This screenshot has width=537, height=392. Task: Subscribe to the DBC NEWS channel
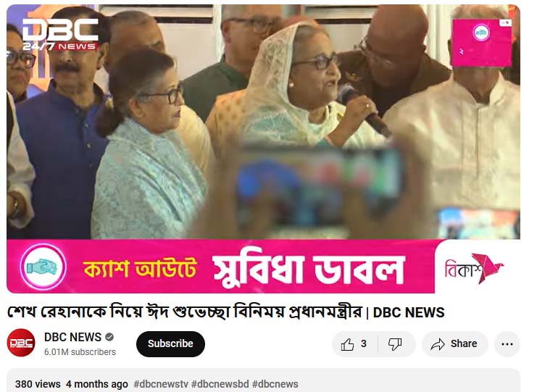coord(170,343)
